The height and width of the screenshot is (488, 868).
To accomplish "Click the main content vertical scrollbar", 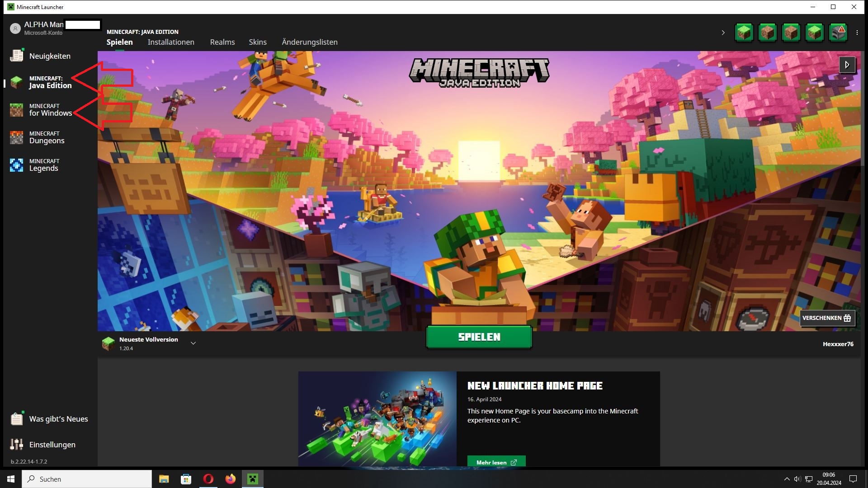I will (x=863, y=108).
